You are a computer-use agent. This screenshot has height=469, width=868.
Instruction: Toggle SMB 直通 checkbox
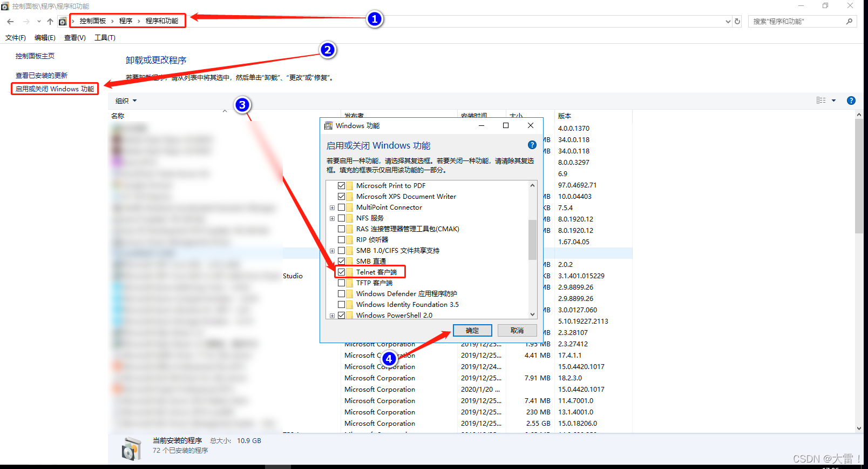tap(341, 262)
